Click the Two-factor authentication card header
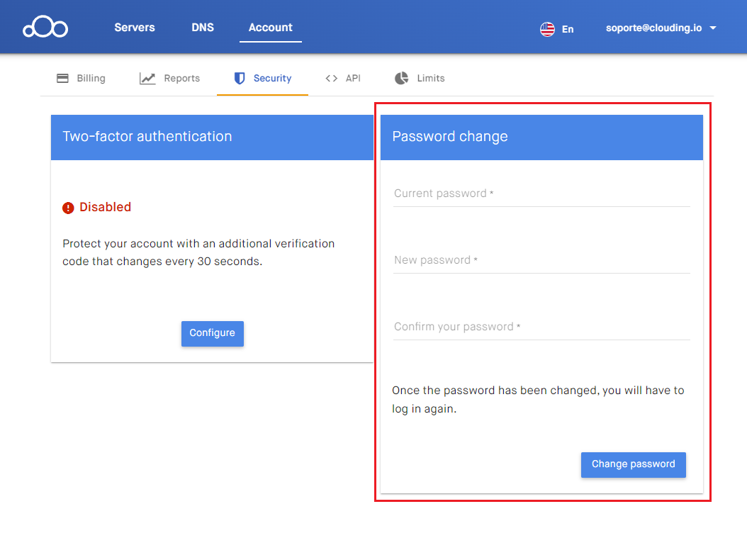 pyautogui.click(x=212, y=137)
